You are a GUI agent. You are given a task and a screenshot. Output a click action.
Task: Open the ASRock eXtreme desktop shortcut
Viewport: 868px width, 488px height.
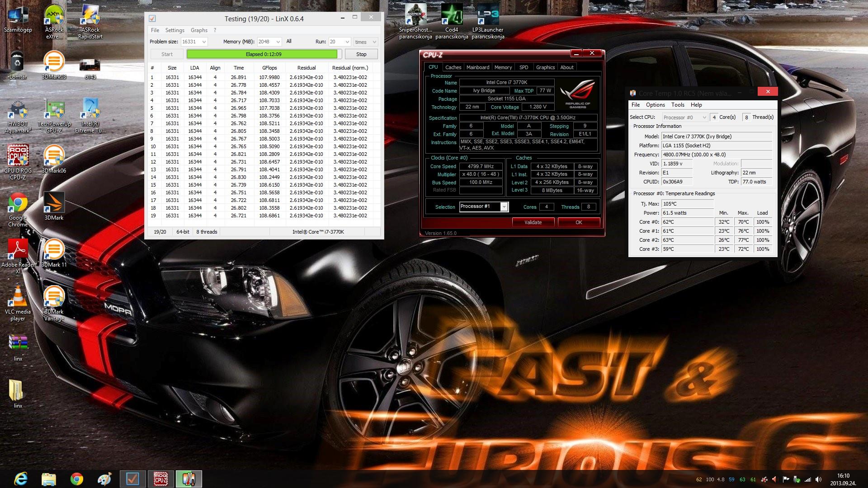54,22
